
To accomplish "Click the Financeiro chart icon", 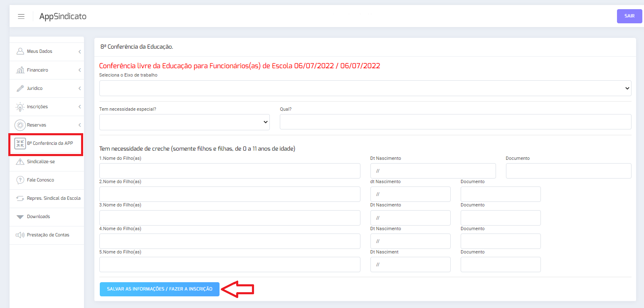I will click(20, 70).
